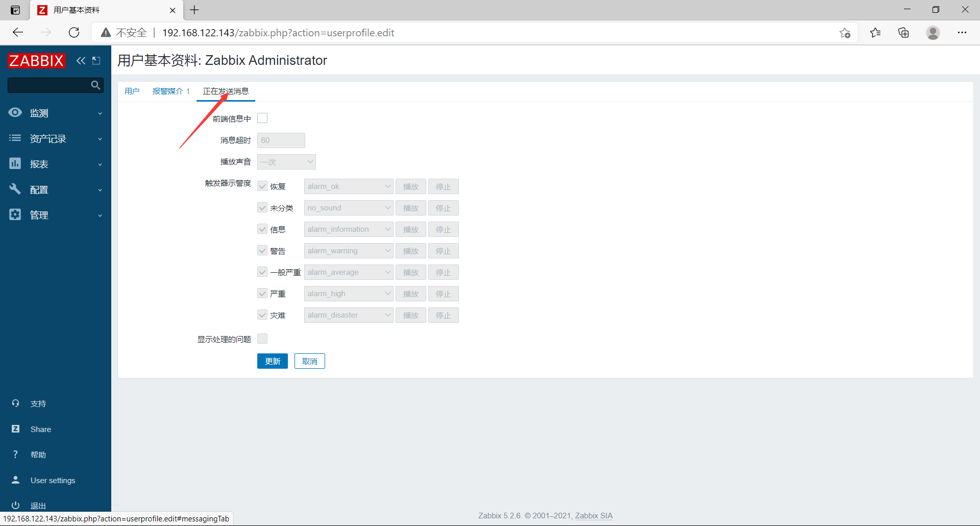Open browser collections icon

(903, 33)
